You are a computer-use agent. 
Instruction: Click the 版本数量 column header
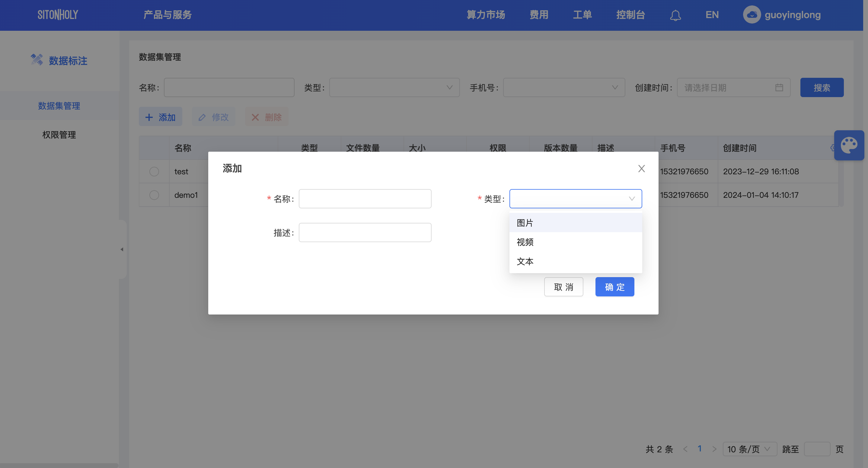(561, 148)
